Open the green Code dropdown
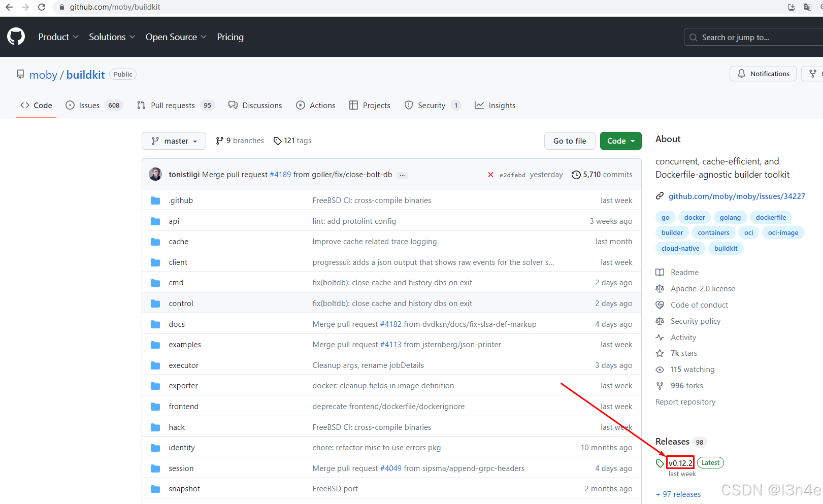Viewport: 823px width, 504px height. pos(620,141)
